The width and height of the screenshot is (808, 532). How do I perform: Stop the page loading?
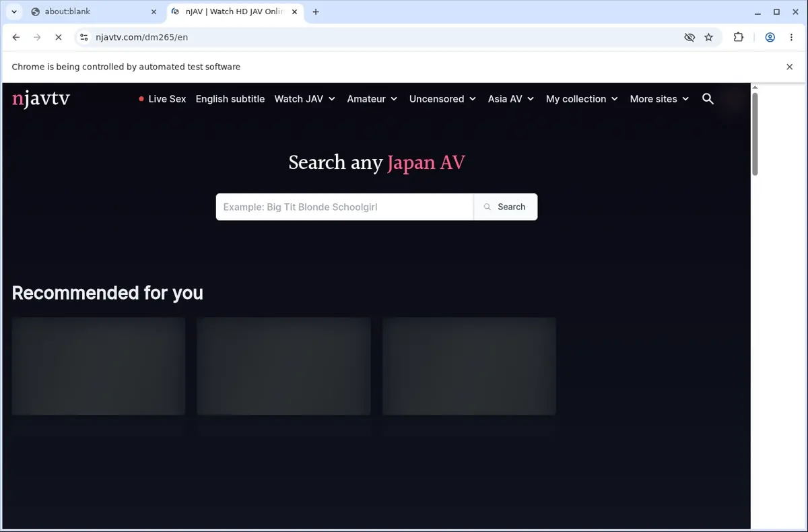click(x=58, y=38)
